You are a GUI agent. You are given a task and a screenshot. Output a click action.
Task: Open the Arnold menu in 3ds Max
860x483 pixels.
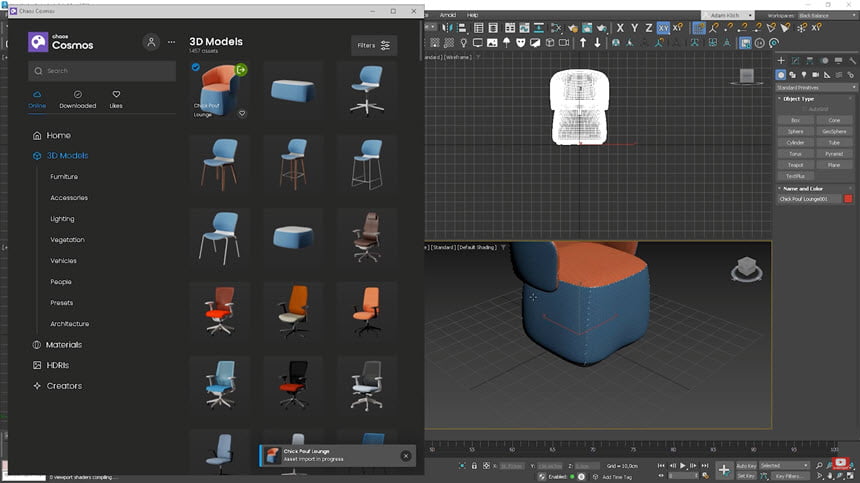click(448, 15)
